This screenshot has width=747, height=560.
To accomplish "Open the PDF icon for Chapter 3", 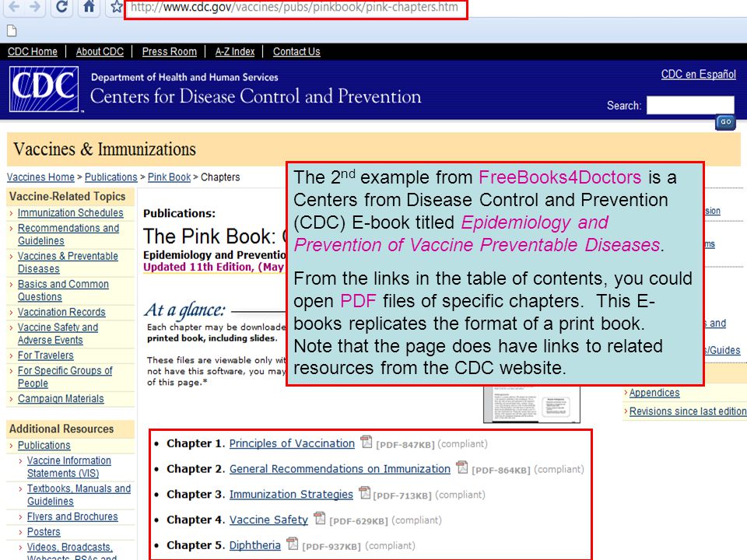I will pos(364,492).
